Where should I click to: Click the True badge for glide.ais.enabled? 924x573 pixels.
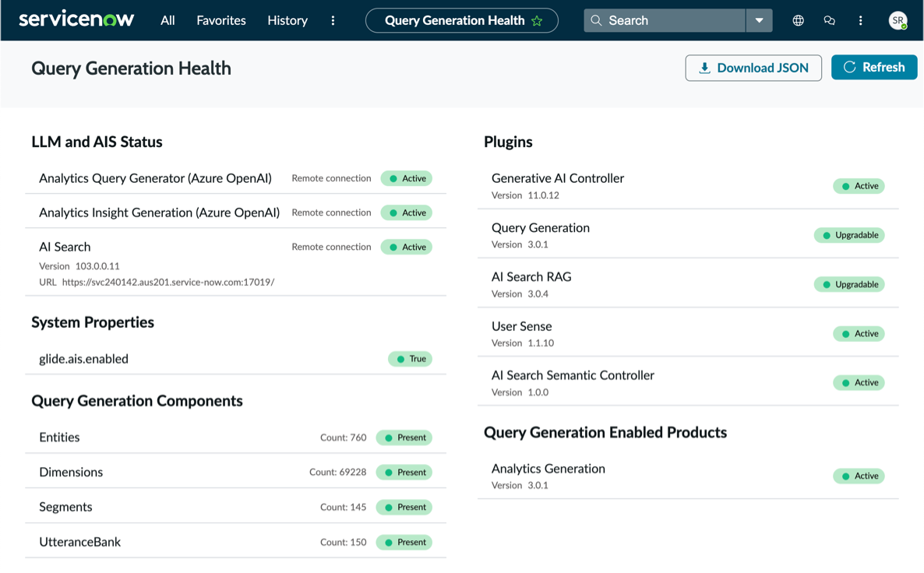(x=410, y=359)
